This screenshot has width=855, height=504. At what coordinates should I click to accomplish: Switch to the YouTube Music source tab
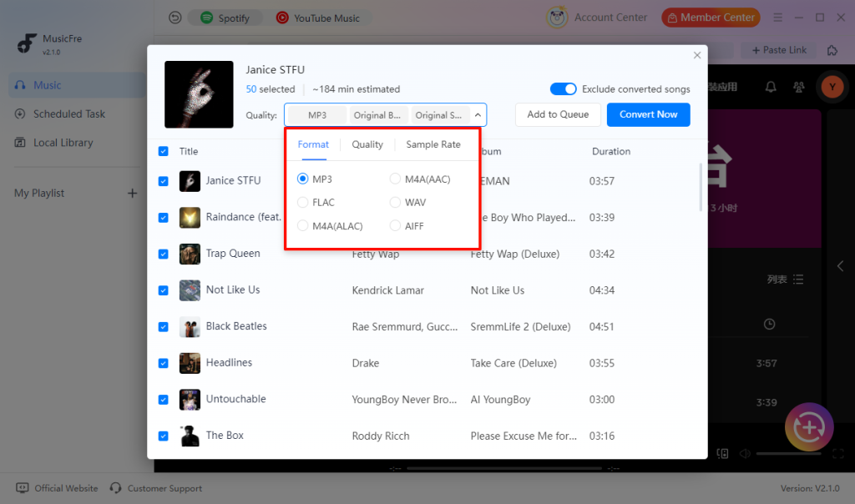[x=318, y=18]
